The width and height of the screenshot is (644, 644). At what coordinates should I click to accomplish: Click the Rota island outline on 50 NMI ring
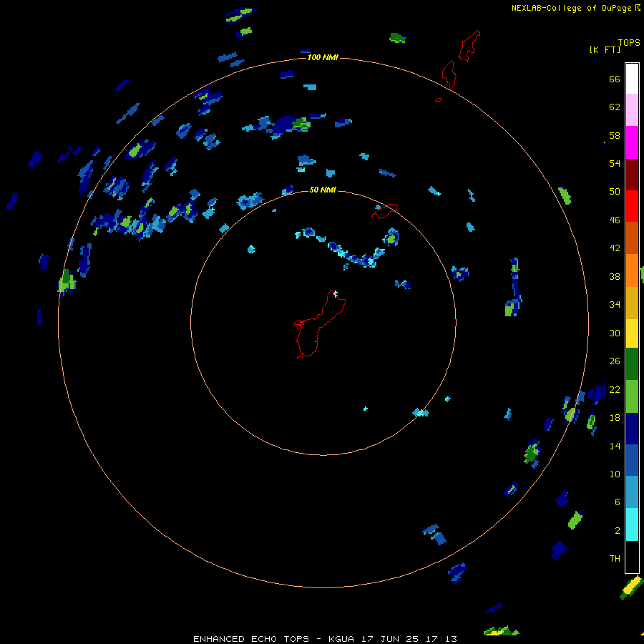click(384, 210)
